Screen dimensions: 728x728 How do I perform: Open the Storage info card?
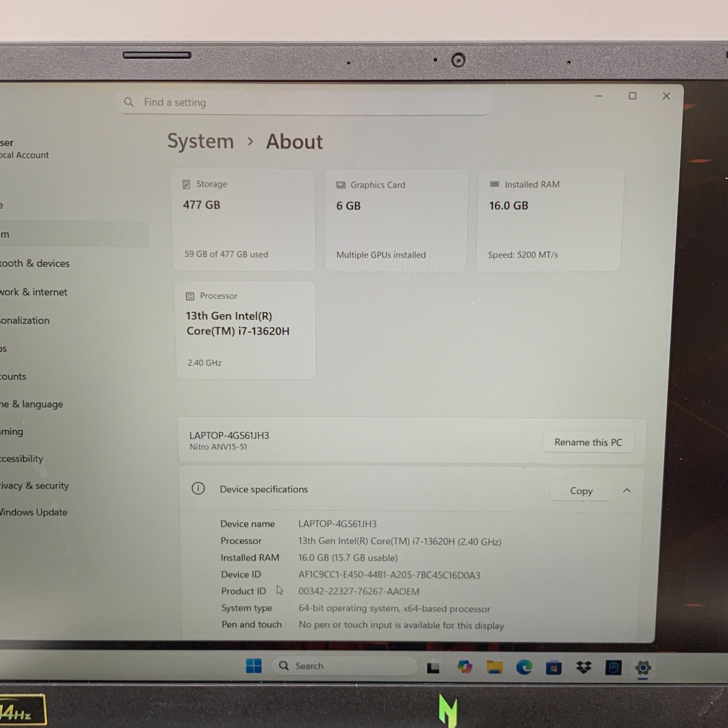coord(244,219)
